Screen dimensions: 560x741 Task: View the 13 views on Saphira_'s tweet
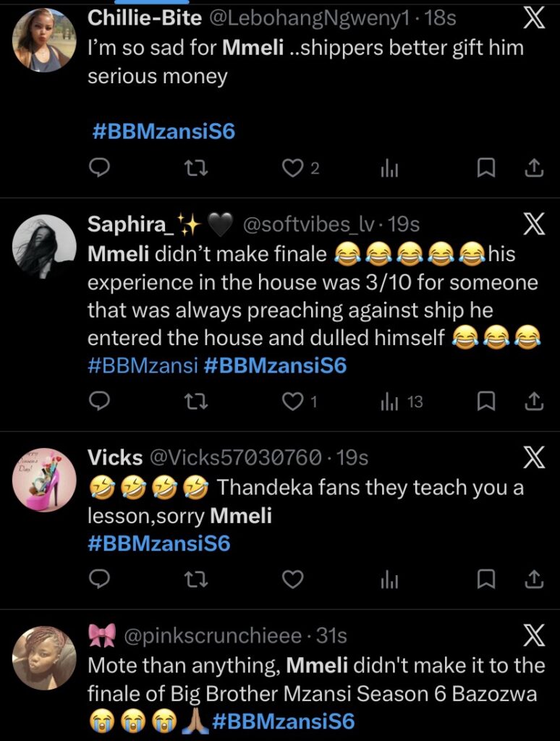pos(402,402)
